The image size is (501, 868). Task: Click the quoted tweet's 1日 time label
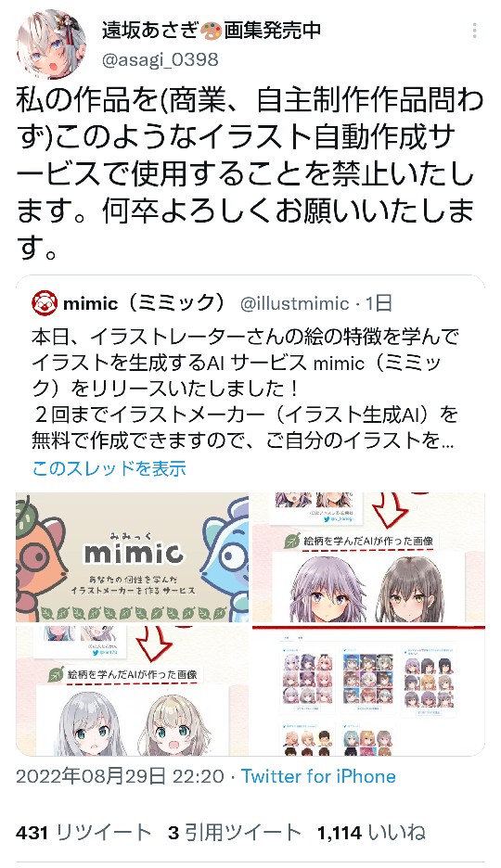pos(379,303)
